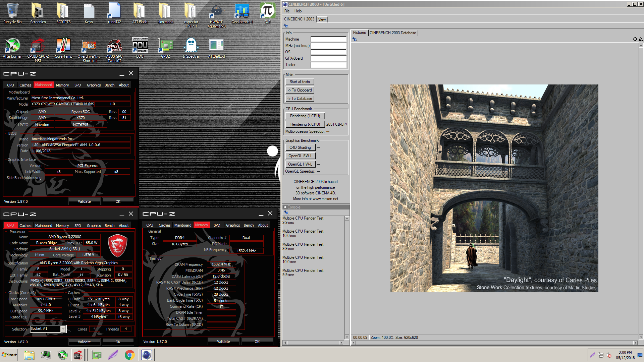Open the View tab in CINEBENCH
Image resolution: width=644 pixels, height=362 pixels.
click(322, 19)
